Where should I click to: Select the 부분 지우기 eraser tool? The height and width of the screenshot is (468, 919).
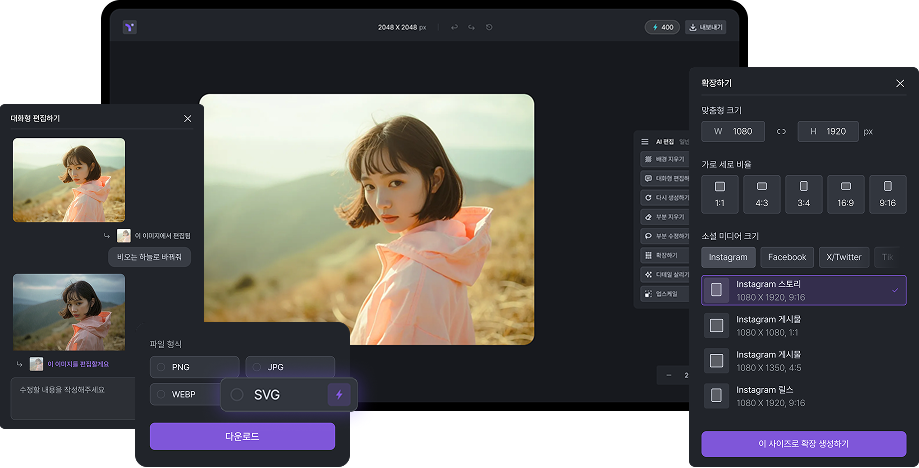(664, 217)
